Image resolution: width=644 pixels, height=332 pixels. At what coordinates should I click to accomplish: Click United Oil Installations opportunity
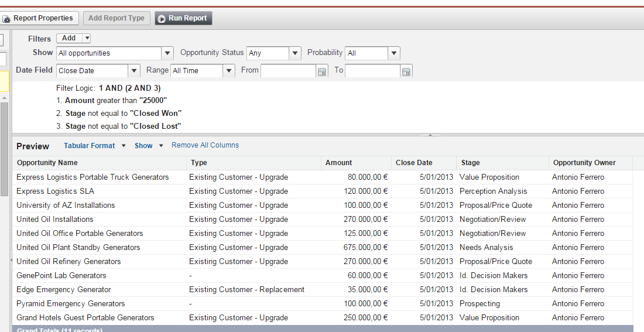click(54, 219)
